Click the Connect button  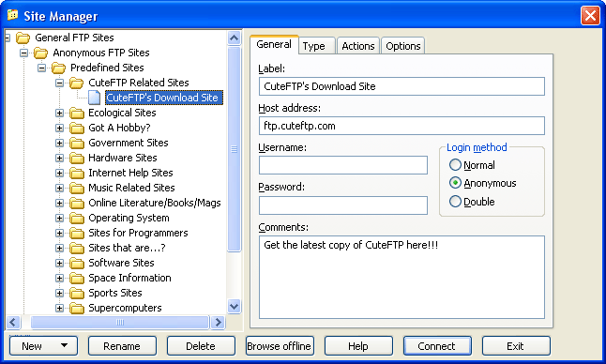tap(437, 346)
